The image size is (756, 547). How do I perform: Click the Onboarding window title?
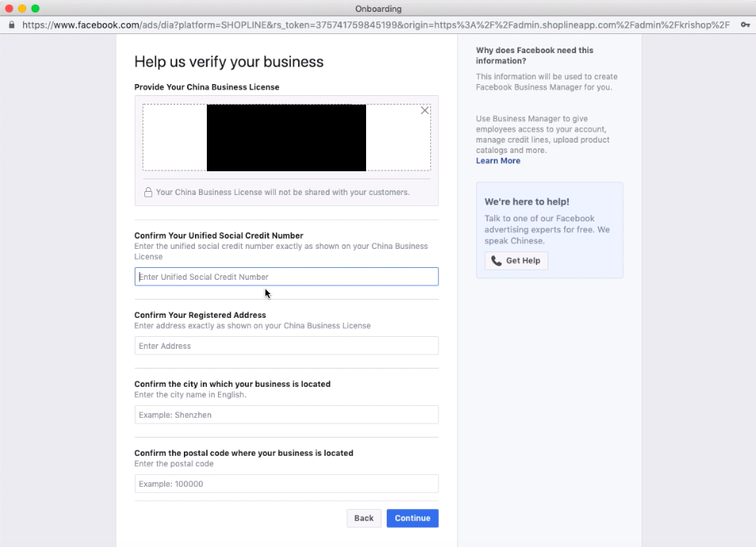tap(380, 9)
